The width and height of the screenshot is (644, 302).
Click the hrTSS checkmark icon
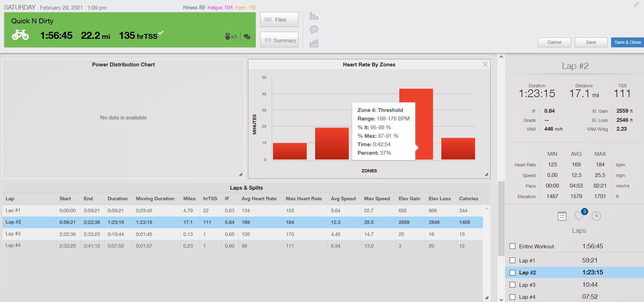point(161,32)
